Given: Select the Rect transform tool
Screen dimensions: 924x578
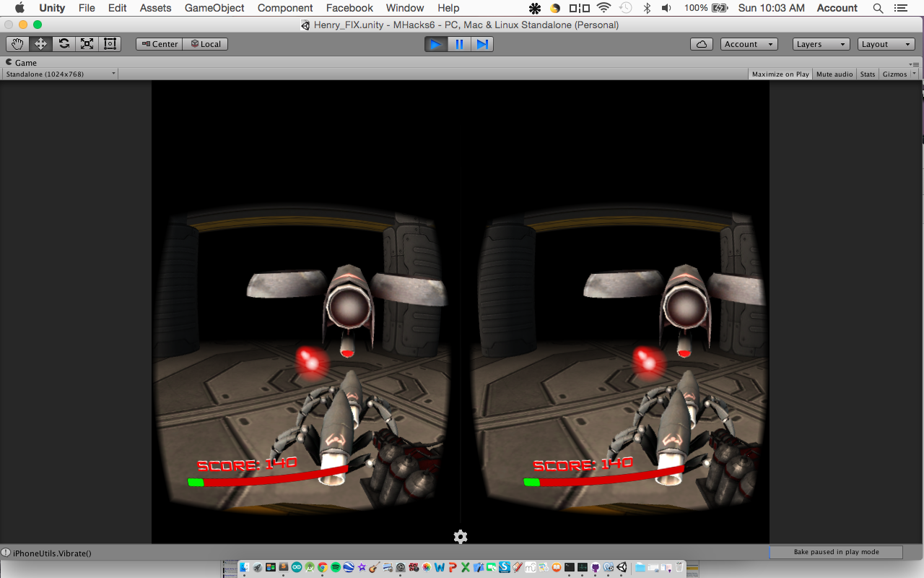Looking at the screenshot, I should 110,44.
